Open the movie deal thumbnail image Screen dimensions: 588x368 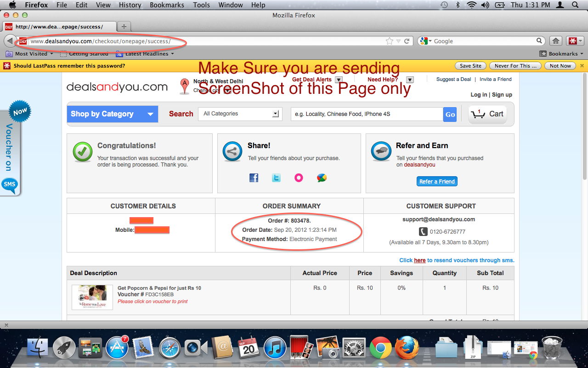click(92, 297)
